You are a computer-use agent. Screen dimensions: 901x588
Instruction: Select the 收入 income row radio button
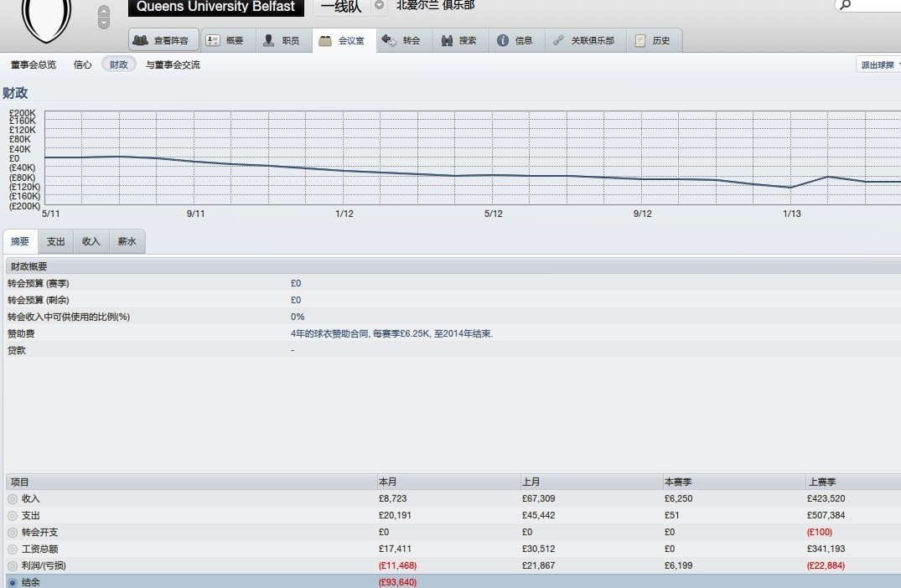coord(13,499)
